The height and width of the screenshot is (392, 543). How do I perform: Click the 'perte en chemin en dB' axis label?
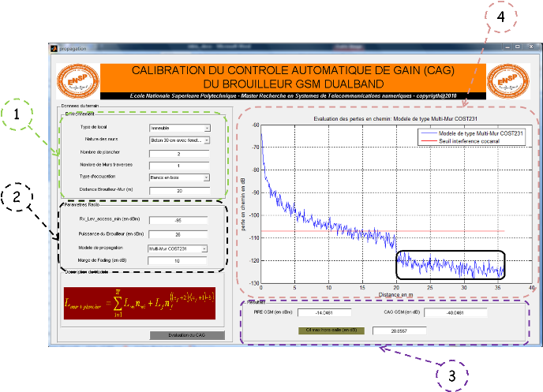click(x=243, y=204)
